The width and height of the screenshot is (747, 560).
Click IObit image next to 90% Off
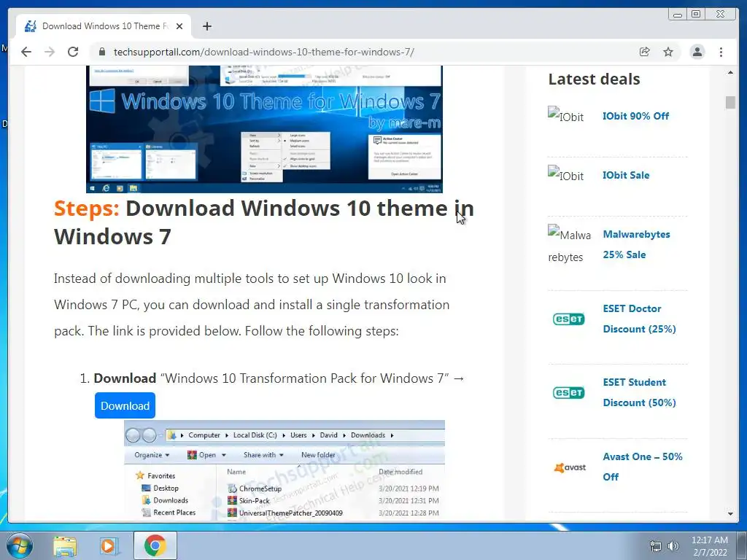tap(565, 115)
